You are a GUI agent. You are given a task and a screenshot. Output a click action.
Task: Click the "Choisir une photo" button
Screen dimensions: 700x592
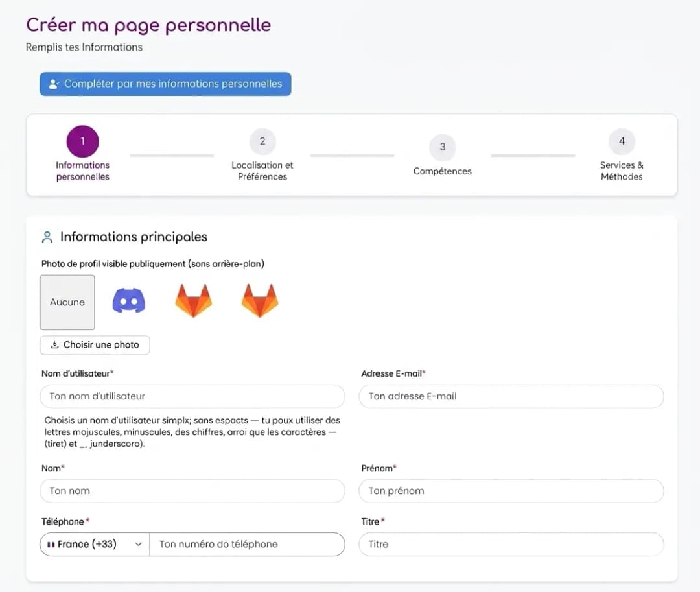point(95,345)
